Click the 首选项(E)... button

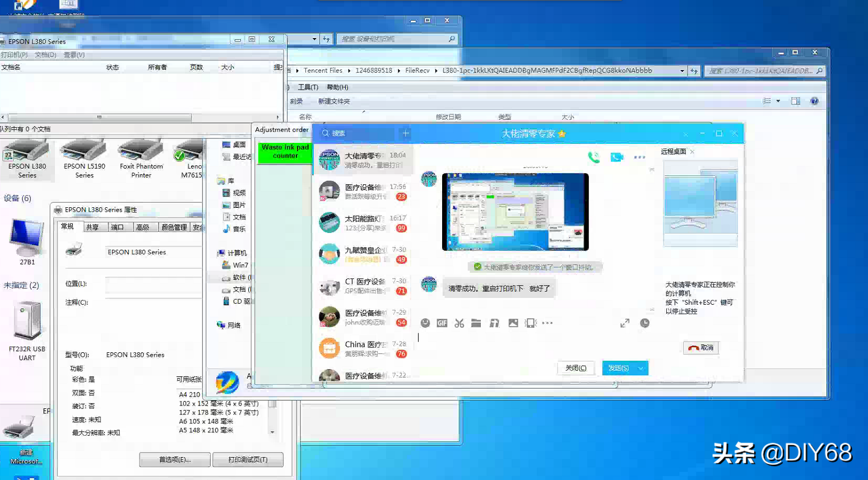coord(175,459)
